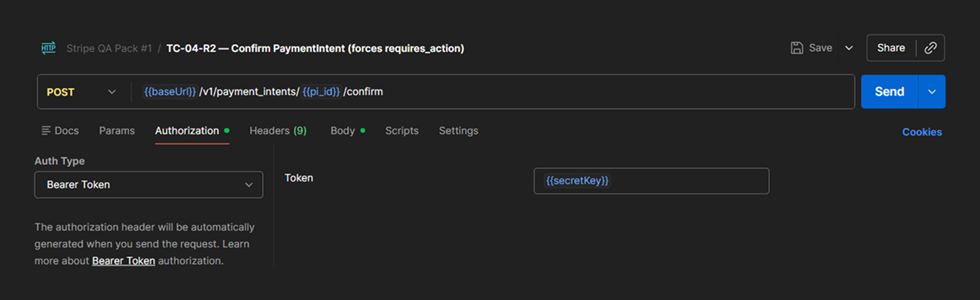Open the Send options dropdown arrow
980x300 pixels.
932,92
